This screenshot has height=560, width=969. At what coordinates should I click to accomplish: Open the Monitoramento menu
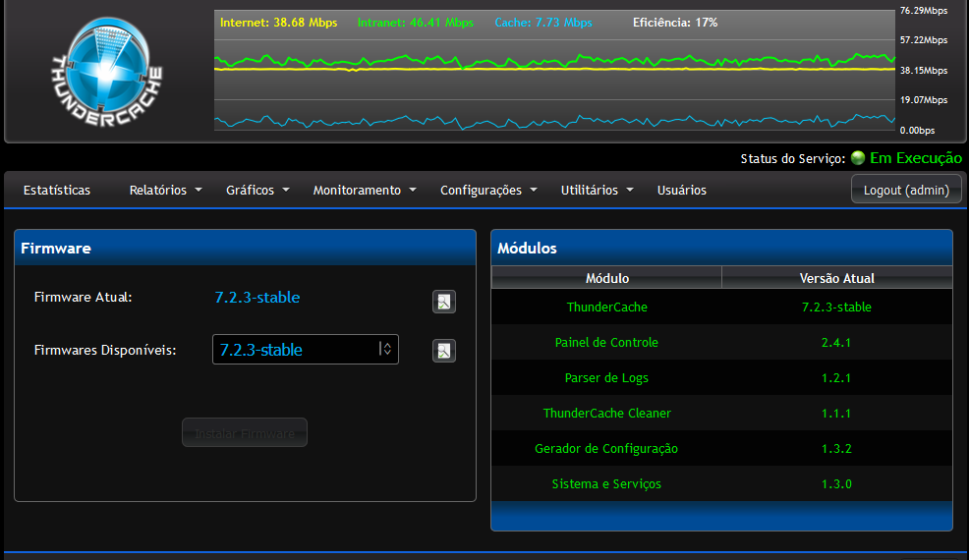coord(365,191)
